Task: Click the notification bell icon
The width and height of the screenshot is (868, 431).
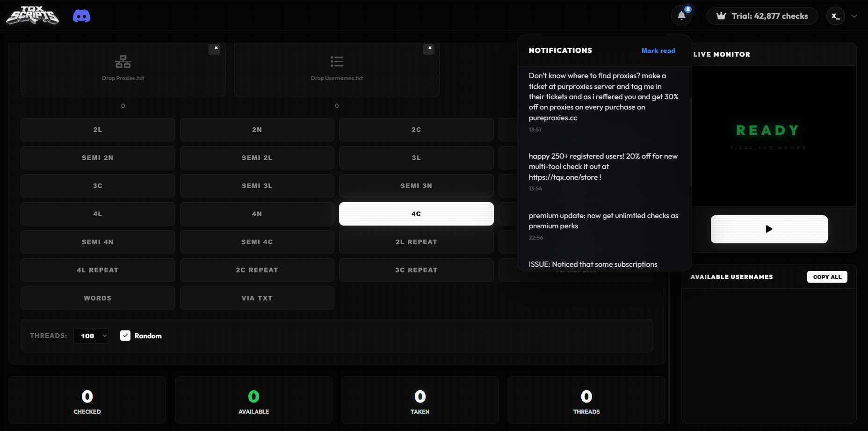Action: (x=682, y=16)
